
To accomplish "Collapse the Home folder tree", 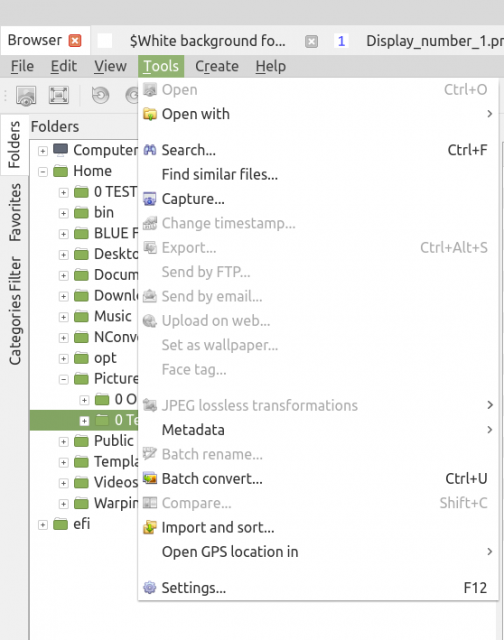I will pos(42,172).
